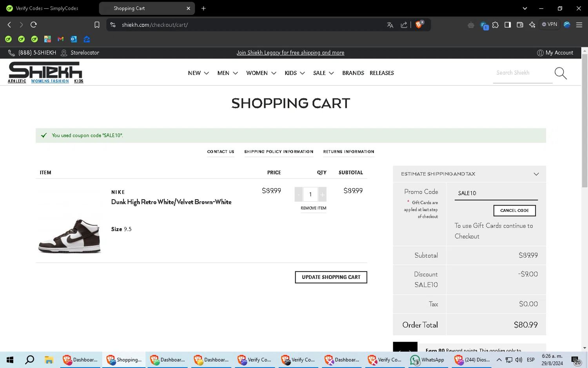
Task: Open the Brave Shields lion icon
Action: pos(419,24)
